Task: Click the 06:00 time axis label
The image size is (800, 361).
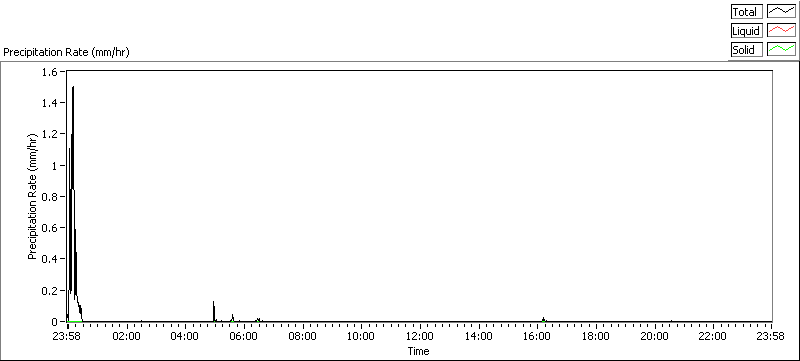Action: click(x=243, y=336)
